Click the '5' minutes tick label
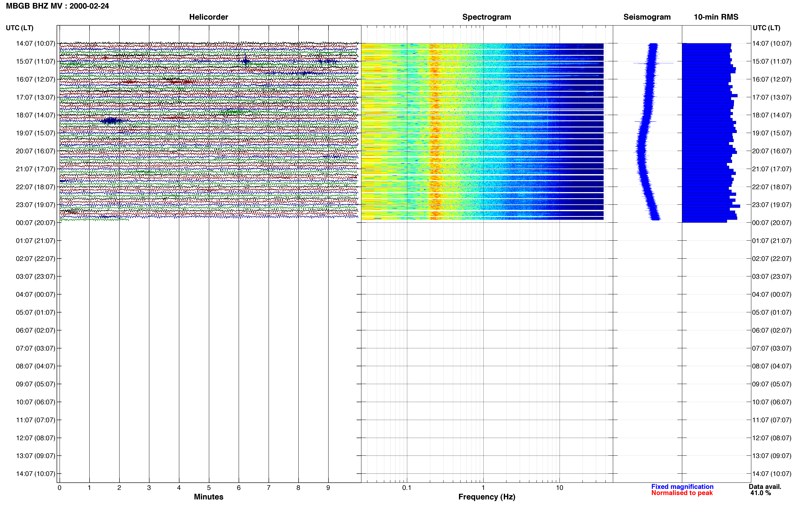Viewport: 812px width, 508px height. (x=209, y=487)
